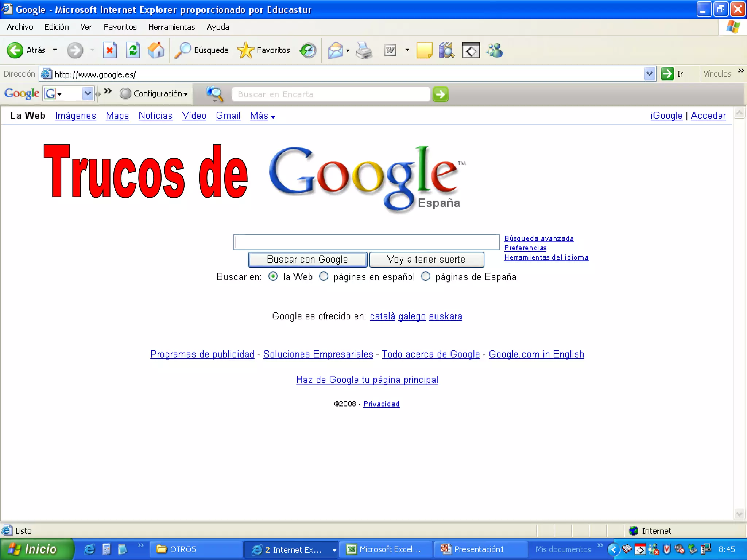Viewport: 747px width, 560px height.
Task: Click the green Encarta search arrow
Action: click(x=440, y=94)
